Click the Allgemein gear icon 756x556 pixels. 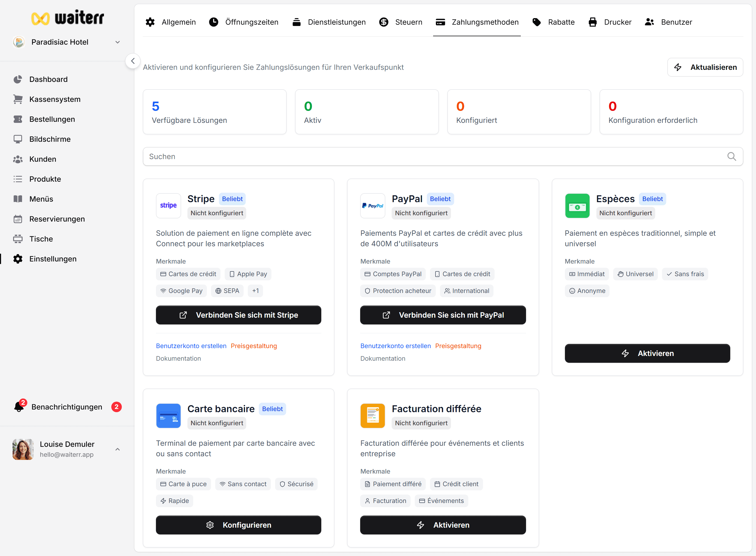click(x=150, y=22)
